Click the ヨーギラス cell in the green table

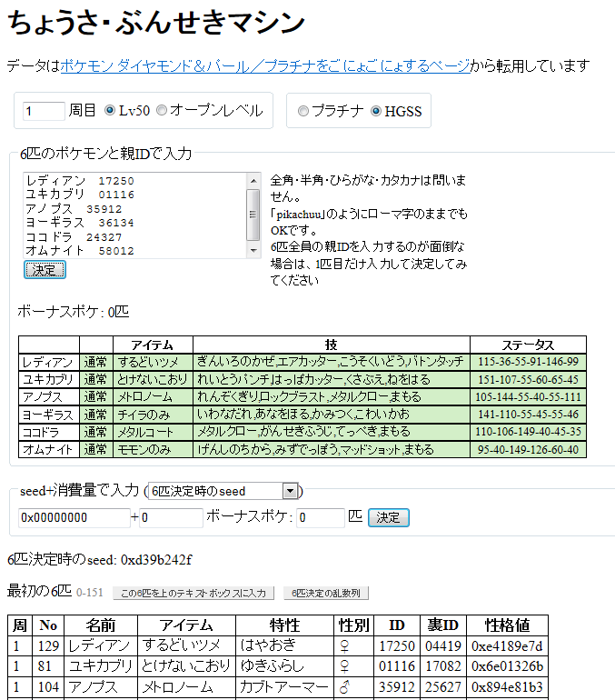pos(49,415)
